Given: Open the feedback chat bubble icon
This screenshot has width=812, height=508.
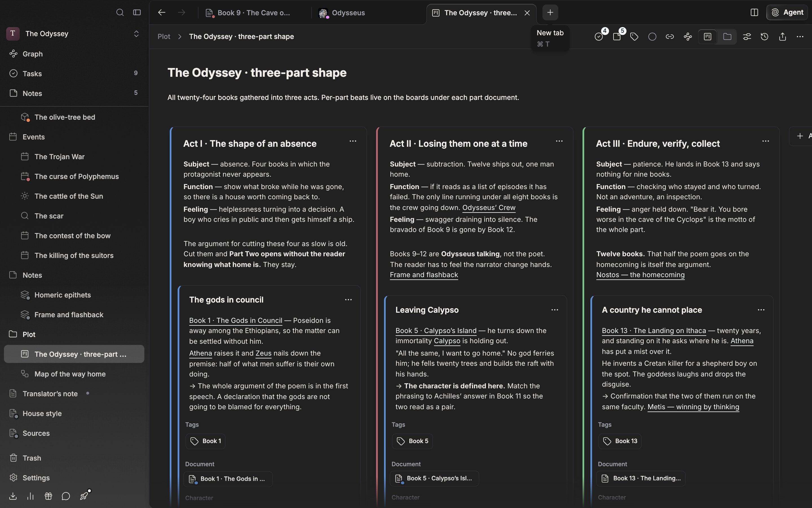Looking at the screenshot, I should (66, 496).
